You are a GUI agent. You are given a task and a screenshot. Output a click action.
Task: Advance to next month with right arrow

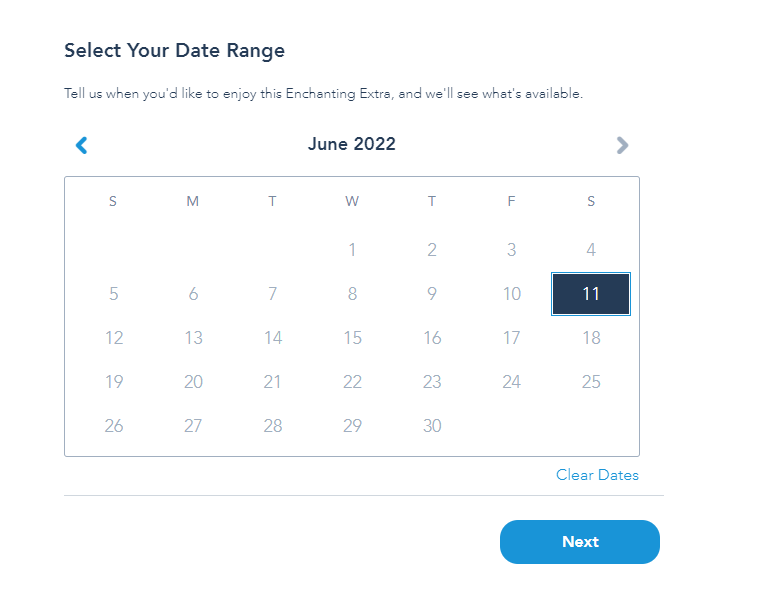point(622,145)
